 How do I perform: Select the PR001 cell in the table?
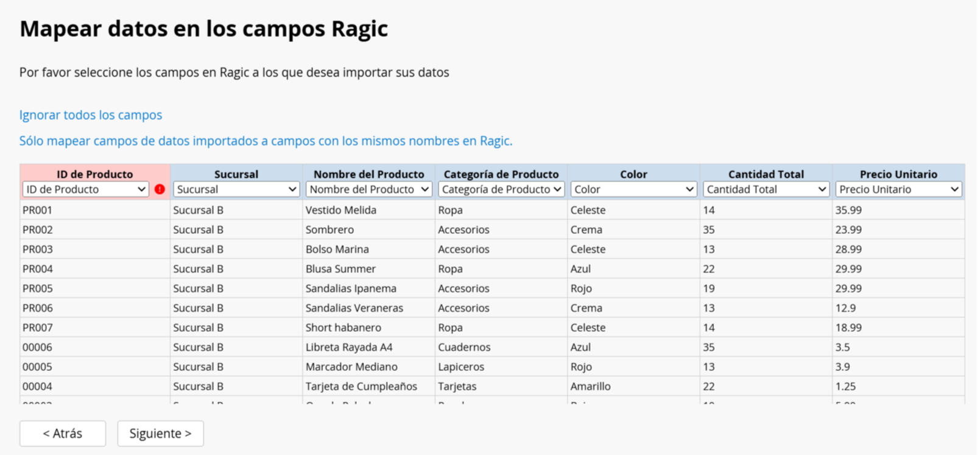tap(95, 210)
